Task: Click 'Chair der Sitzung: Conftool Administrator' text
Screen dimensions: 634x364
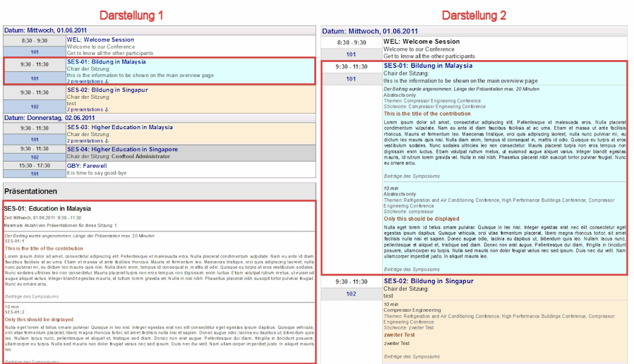Action: 119,157
